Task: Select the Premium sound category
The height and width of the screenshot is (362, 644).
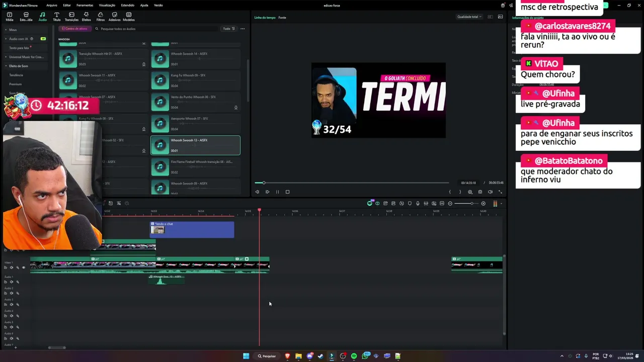Action: [x=16, y=84]
